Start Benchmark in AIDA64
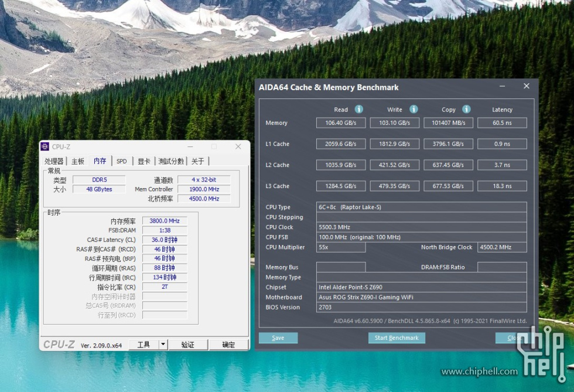The width and height of the screenshot is (574, 392). click(x=397, y=338)
